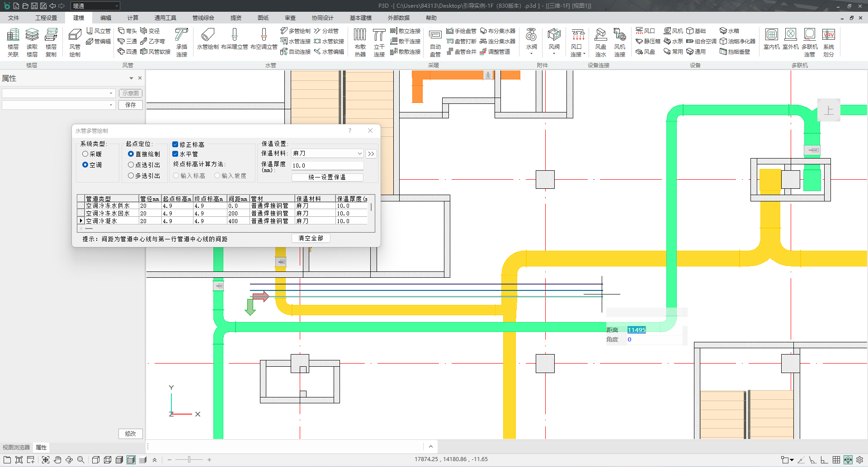868x467 pixels.
Task: Open the 文件 menu
Action: click(x=14, y=18)
